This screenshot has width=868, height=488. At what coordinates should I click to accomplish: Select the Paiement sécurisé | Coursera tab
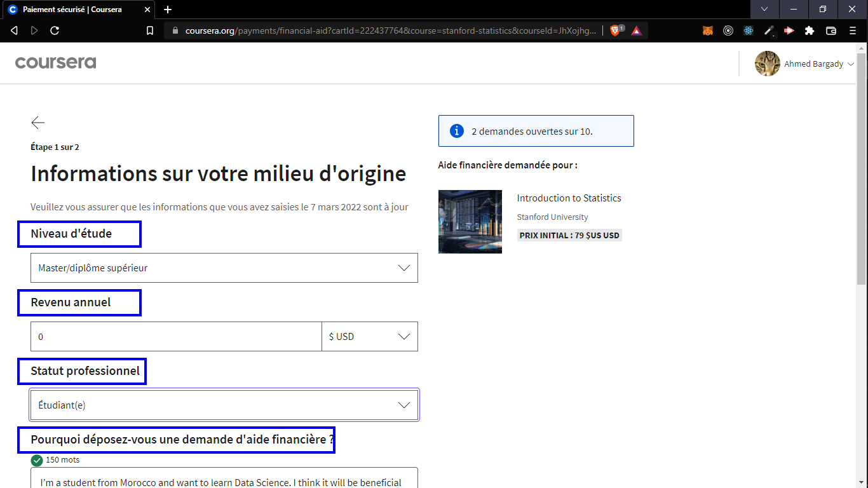78,10
